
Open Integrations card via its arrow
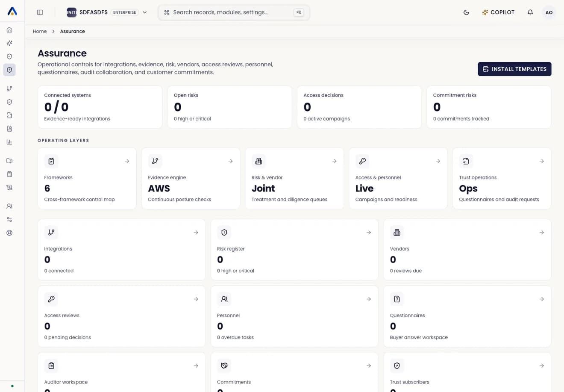pyautogui.click(x=196, y=233)
